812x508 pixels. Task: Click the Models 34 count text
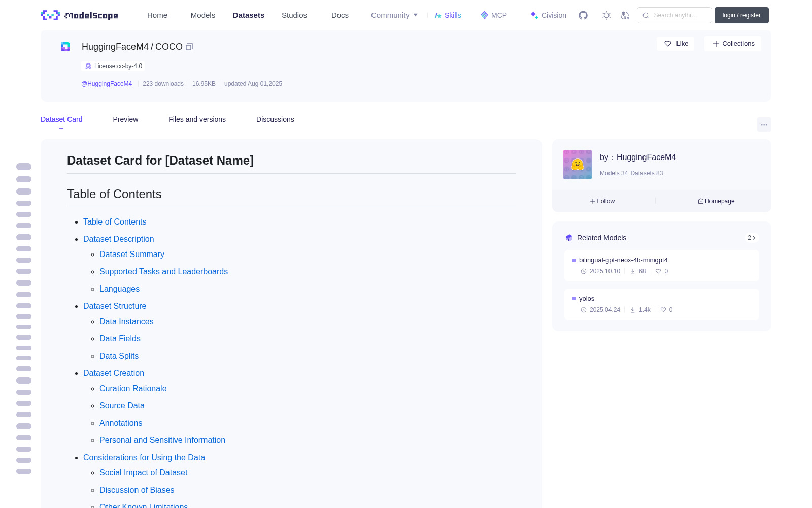(614, 173)
